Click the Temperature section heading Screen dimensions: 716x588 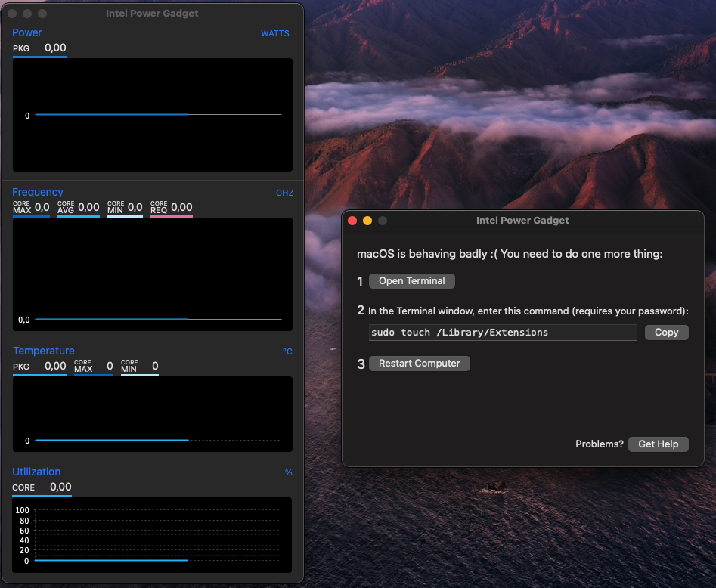44,351
